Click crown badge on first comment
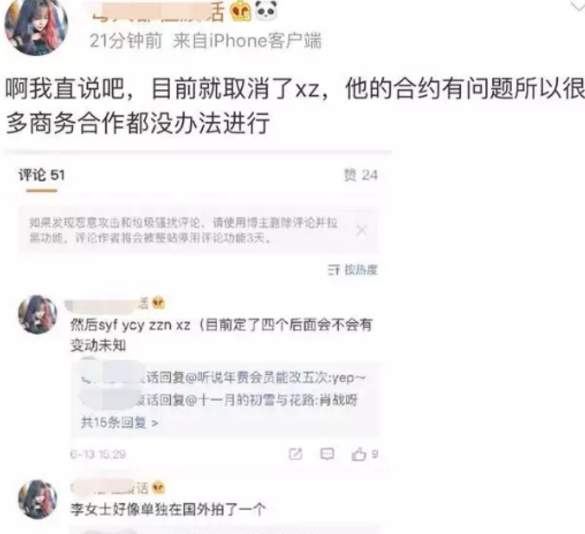This screenshot has height=534, width=585. pyautogui.click(x=159, y=302)
